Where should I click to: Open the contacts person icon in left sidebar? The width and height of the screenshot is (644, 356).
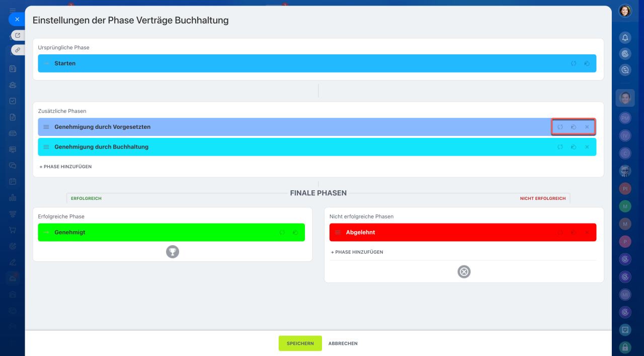13,85
